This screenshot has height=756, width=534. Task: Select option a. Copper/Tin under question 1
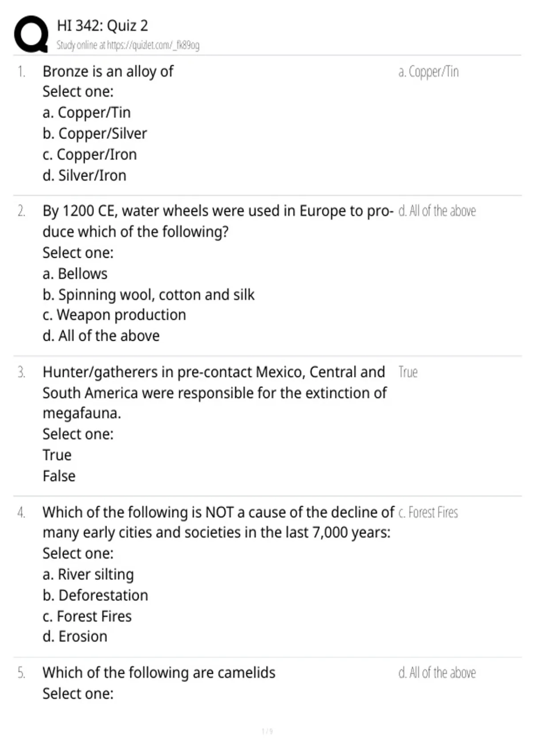pos(87,113)
